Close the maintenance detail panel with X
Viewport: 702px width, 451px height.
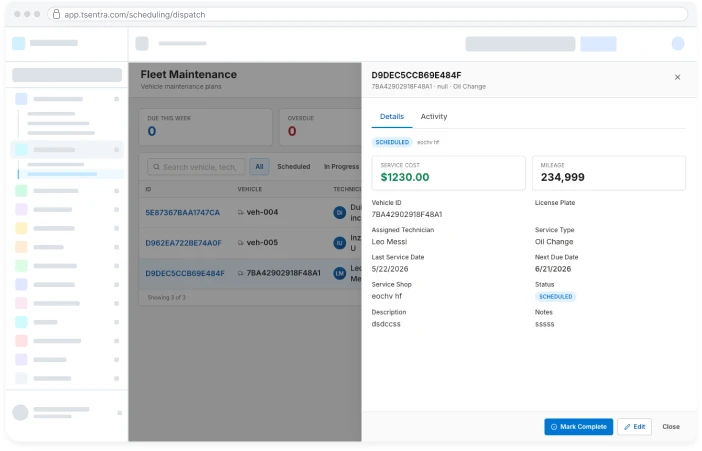point(677,77)
